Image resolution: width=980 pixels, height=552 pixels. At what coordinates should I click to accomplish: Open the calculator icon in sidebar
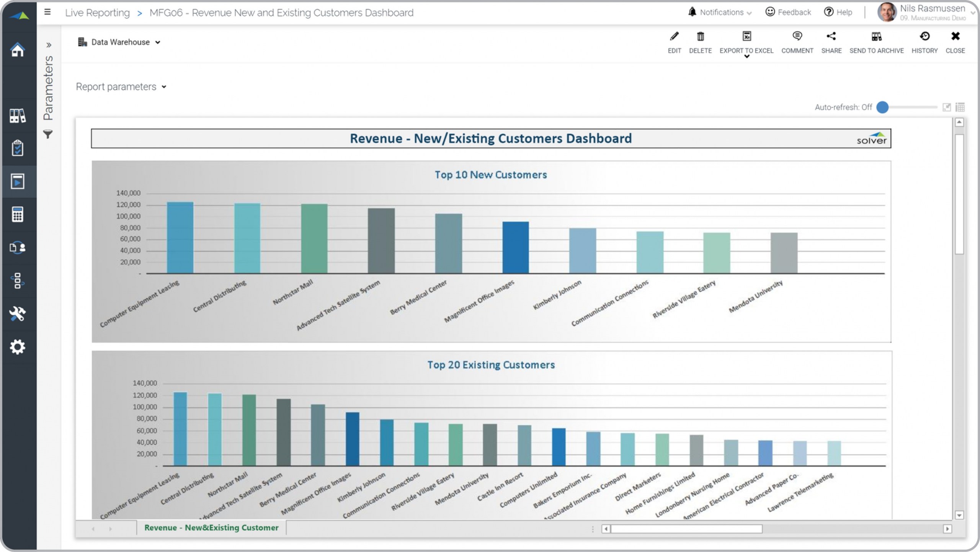(18, 214)
